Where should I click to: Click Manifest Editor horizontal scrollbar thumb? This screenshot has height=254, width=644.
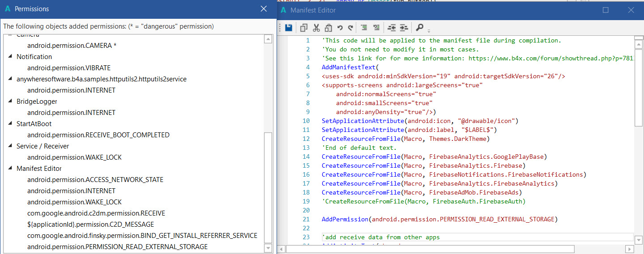[x=430, y=249]
